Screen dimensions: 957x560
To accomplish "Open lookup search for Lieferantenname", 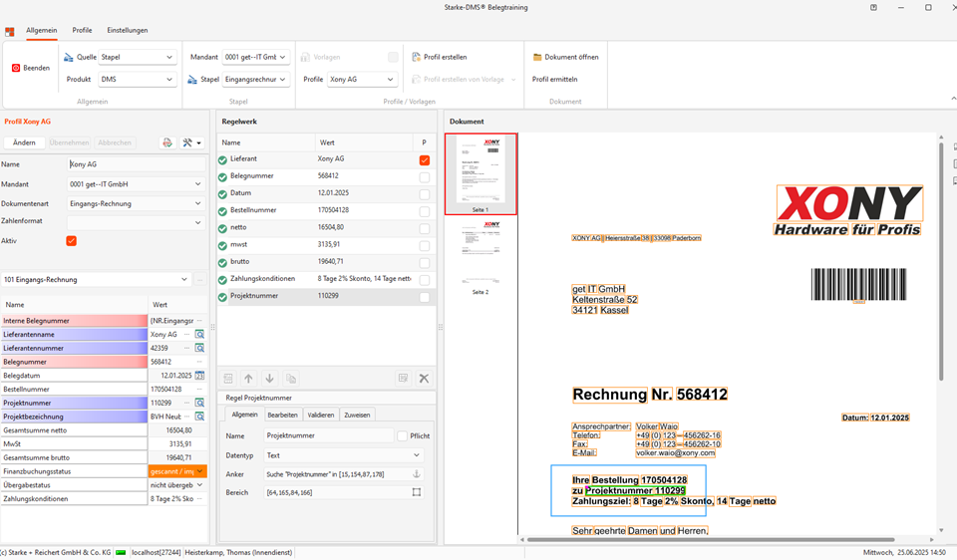I will tap(199, 334).
